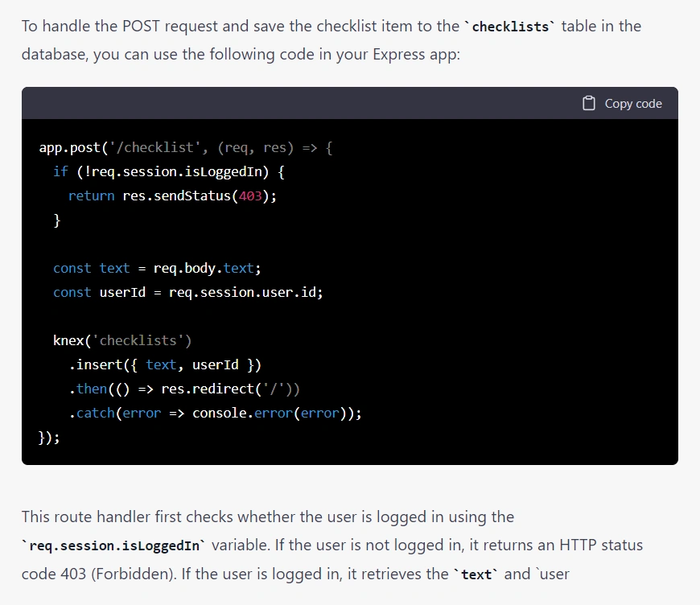Click the .insert({ text, userId }) line

[x=165, y=365]
